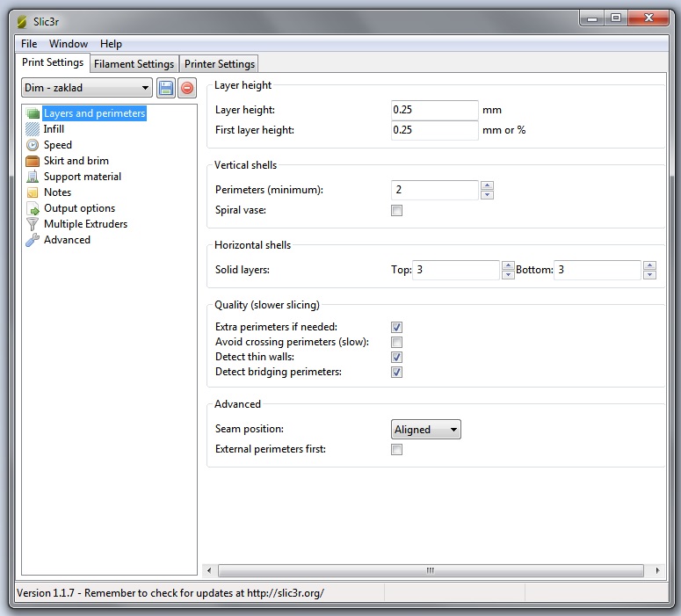Open Multiple Extruders page
681x616 pixels.
pos(85,224)
